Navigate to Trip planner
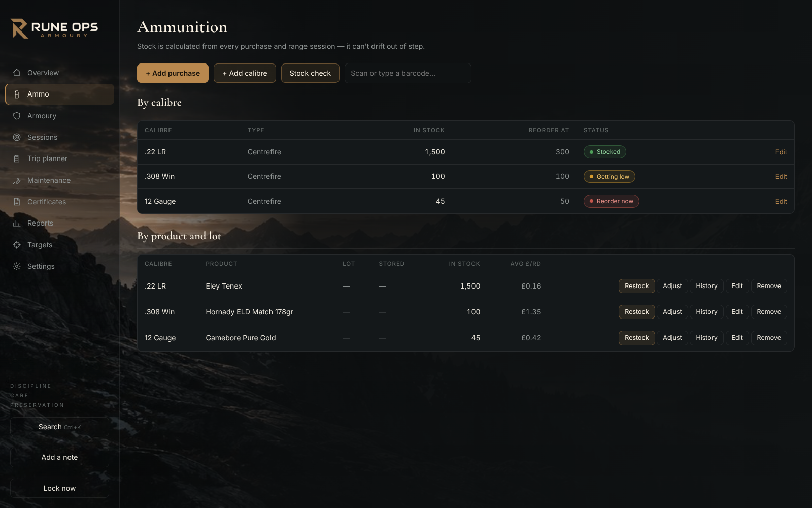Image resolution: width=812 pixels, height=508 pixels. pyautogui.click(x=59, y=158)
